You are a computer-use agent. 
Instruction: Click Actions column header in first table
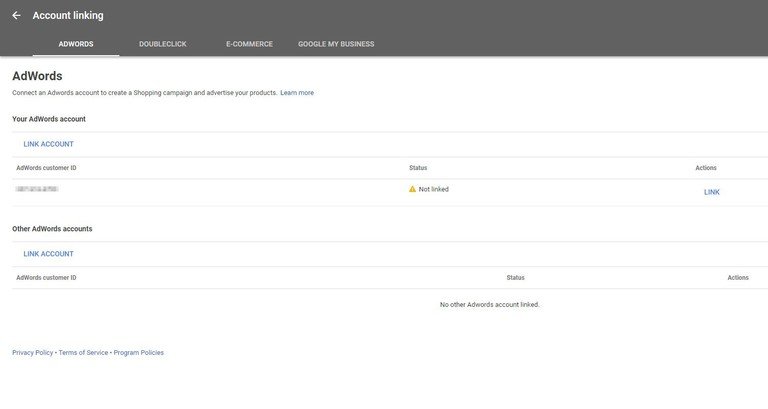706,168
